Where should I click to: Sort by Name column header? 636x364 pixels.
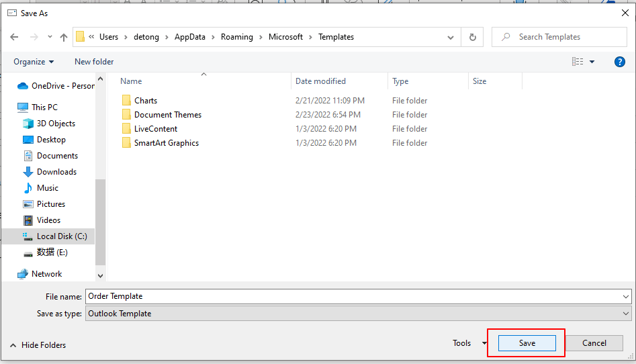[x=131, y=81]
